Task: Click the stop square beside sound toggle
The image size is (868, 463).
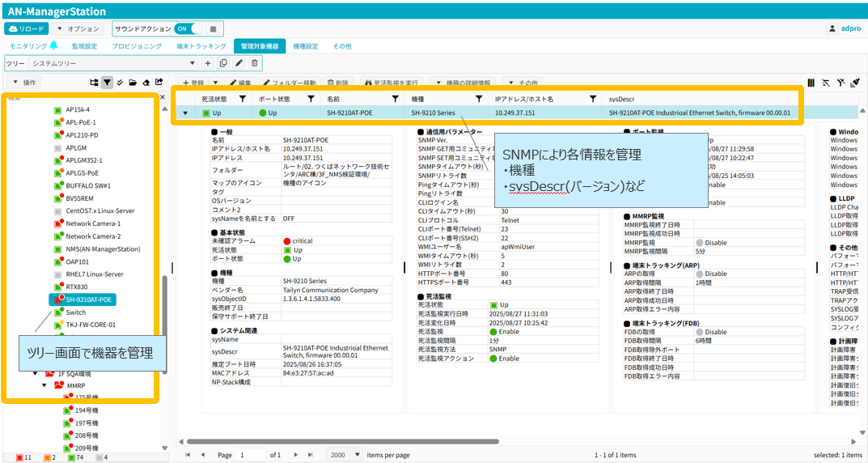Action: tap(213, 28)
